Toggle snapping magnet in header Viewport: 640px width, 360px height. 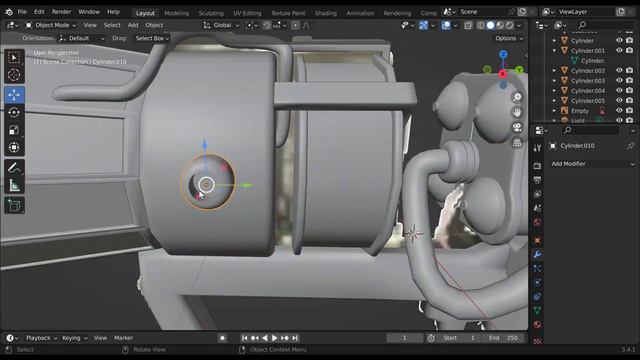267,25
